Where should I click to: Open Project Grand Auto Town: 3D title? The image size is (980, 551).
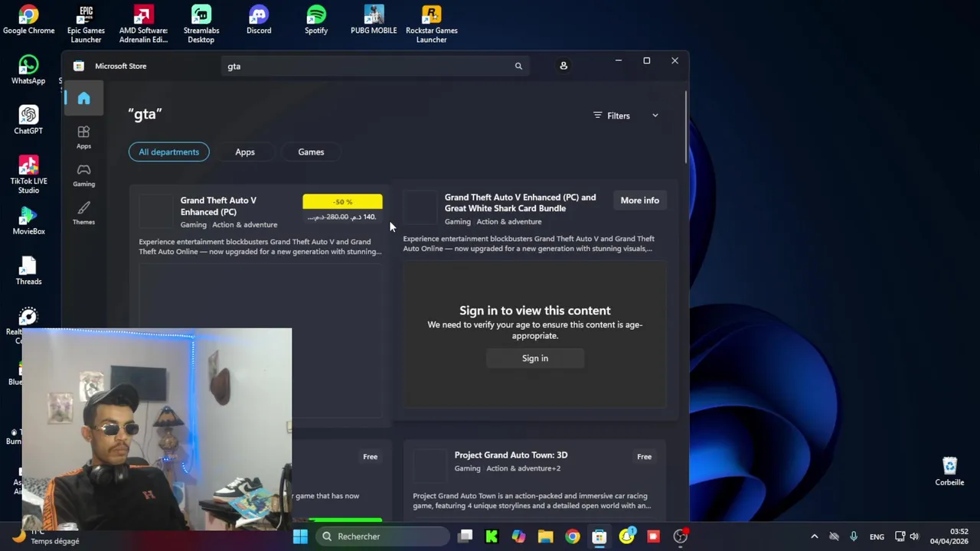click(x=511, y=455)
